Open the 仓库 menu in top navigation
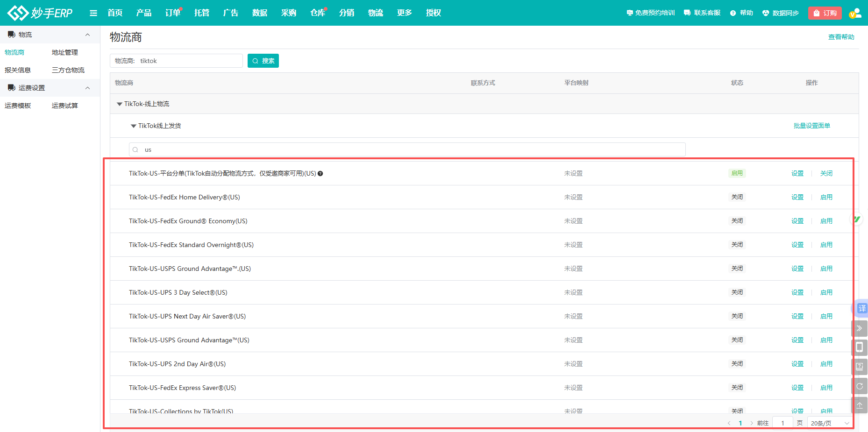 click(317, 13)
